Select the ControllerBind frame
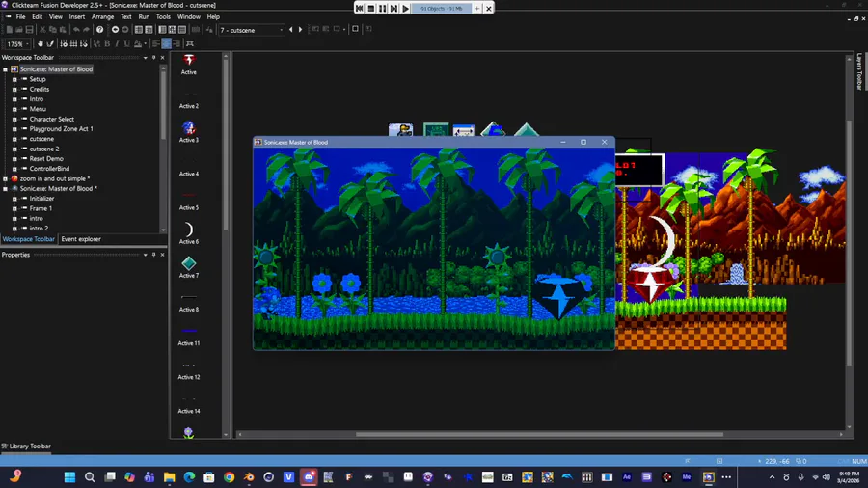 (49, 169)
